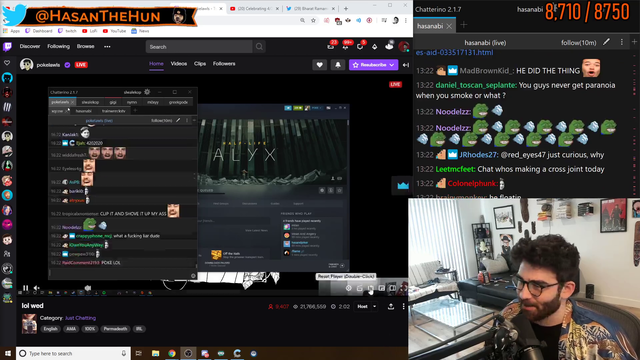This screenshot has height=360, width=640.
Task: Switch to the YouTube Celebrating browser tab
Action: (x=253, y=9)
